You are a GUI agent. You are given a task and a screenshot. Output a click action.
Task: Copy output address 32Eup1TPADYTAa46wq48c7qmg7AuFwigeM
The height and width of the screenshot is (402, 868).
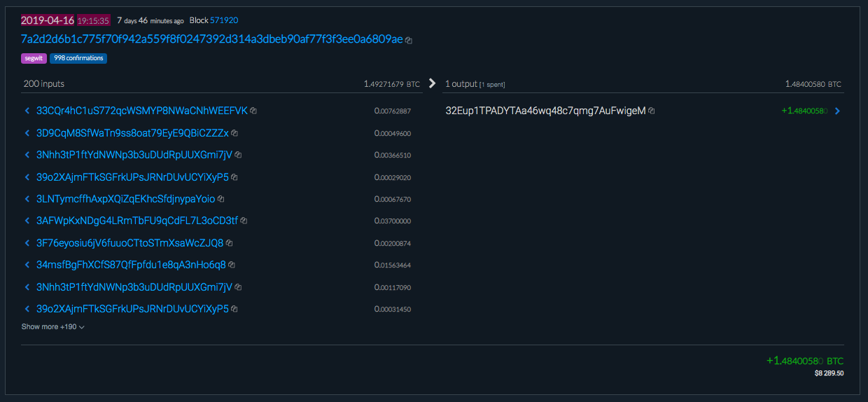tap(652, 111)
